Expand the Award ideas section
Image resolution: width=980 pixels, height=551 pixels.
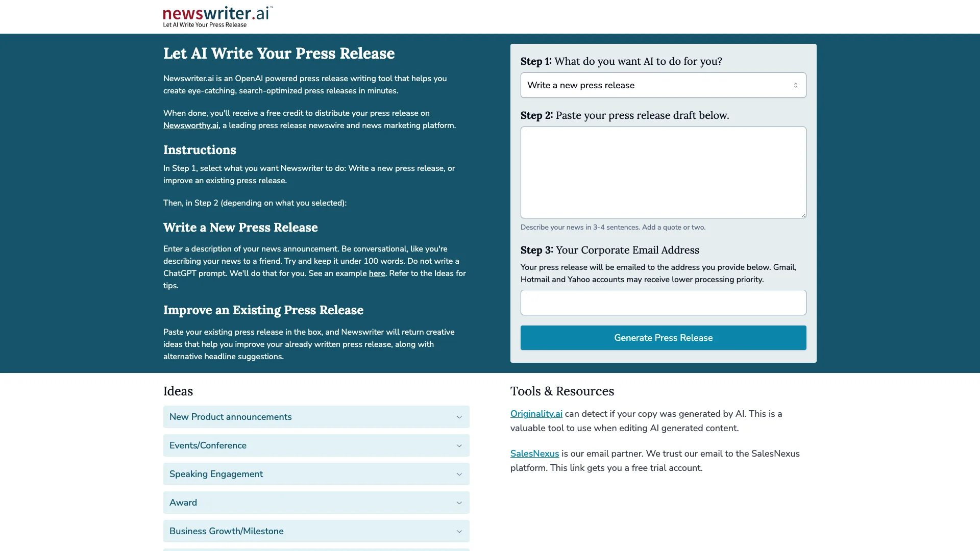click(316, 502)
